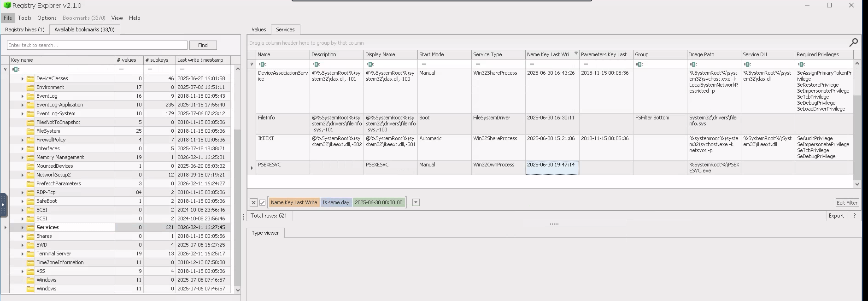
Task: Click the folder icon of Services key
Action: click(30, 228)
